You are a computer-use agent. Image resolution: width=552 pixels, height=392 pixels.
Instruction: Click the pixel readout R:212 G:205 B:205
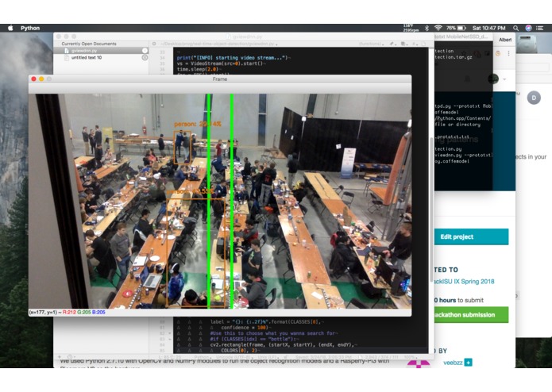(83, 312)
